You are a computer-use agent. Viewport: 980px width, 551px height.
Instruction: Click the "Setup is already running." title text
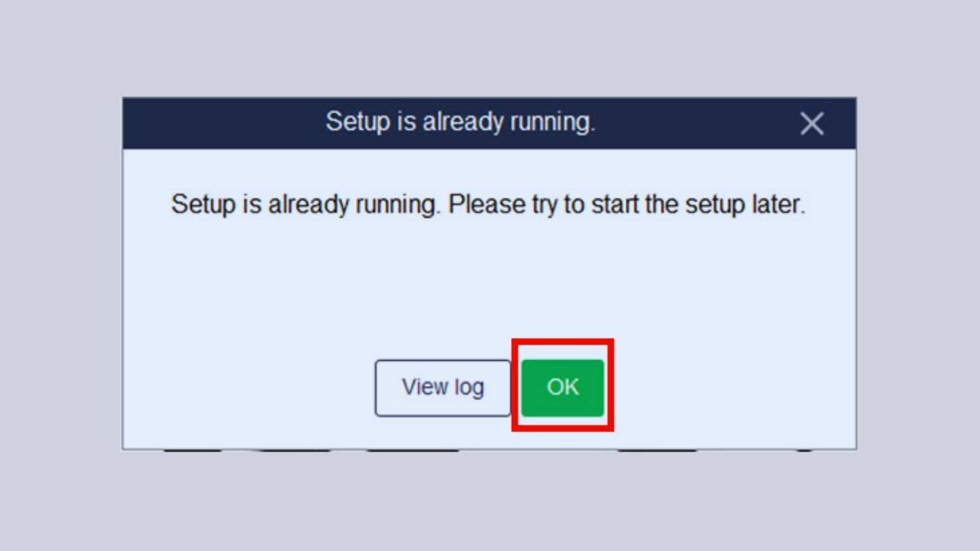click(x=461, y=122)
